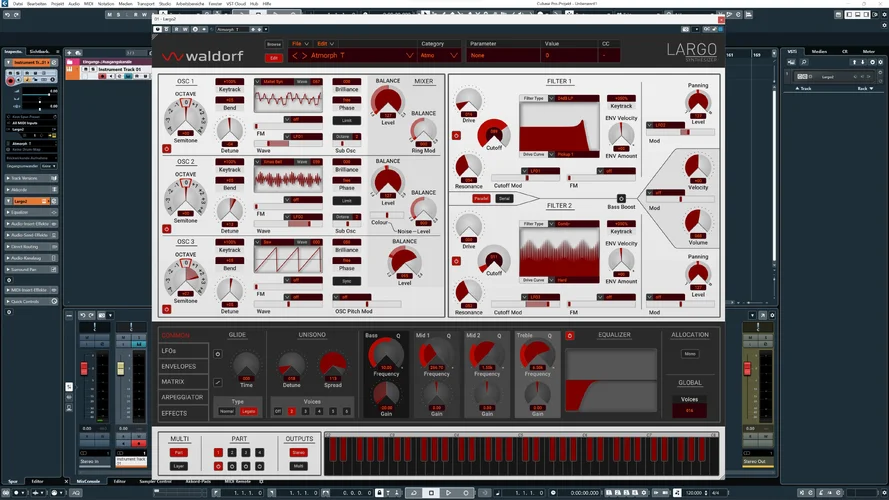
Task: Click the equalizer power button
Action: pyautogui.click(x=570, y=336)
